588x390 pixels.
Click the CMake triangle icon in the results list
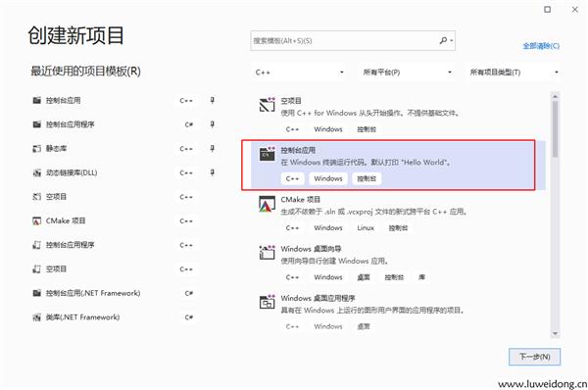tap(267, 204)
